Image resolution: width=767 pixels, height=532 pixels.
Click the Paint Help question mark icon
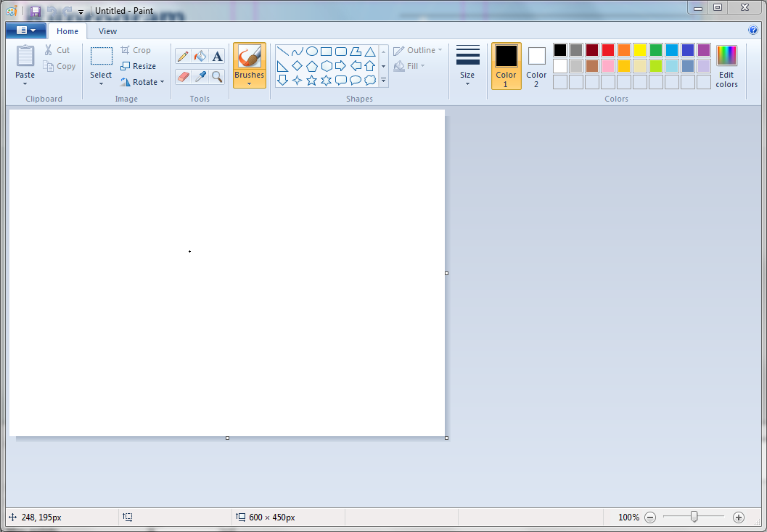(753, 30)
